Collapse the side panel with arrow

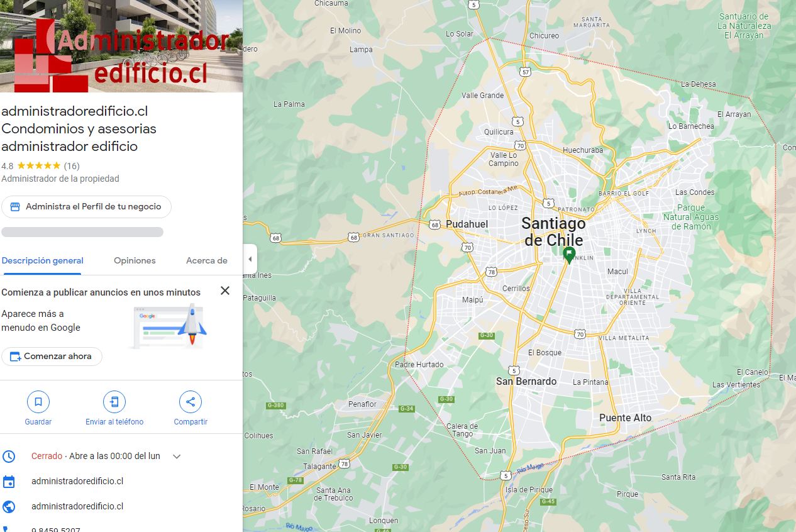click(250, 259)
